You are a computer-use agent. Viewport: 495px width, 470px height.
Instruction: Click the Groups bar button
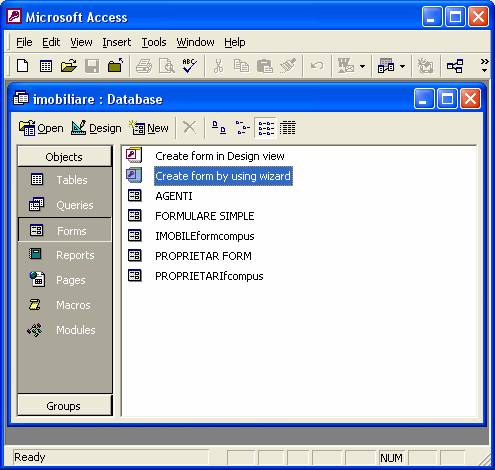point(65,406)
